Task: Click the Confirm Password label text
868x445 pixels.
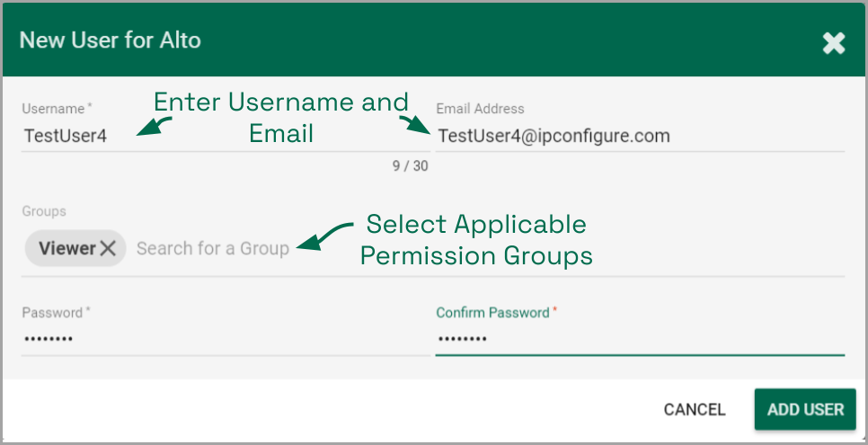Action: (x=493, y=313)
